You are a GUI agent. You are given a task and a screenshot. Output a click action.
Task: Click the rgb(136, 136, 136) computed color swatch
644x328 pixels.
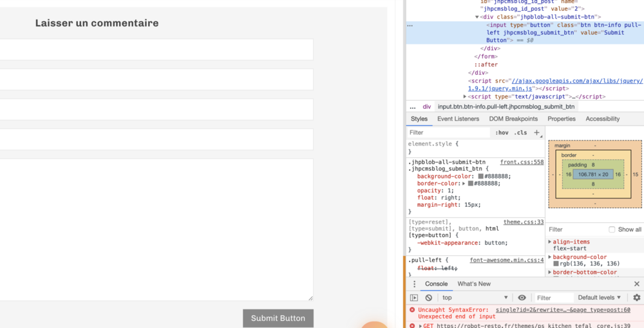556,264
